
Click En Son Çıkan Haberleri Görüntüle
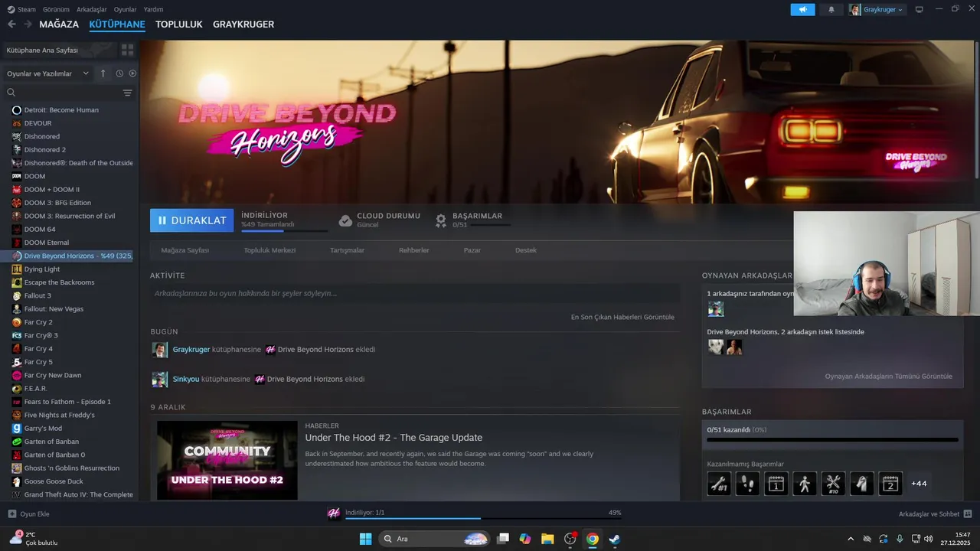coord(622,317)
